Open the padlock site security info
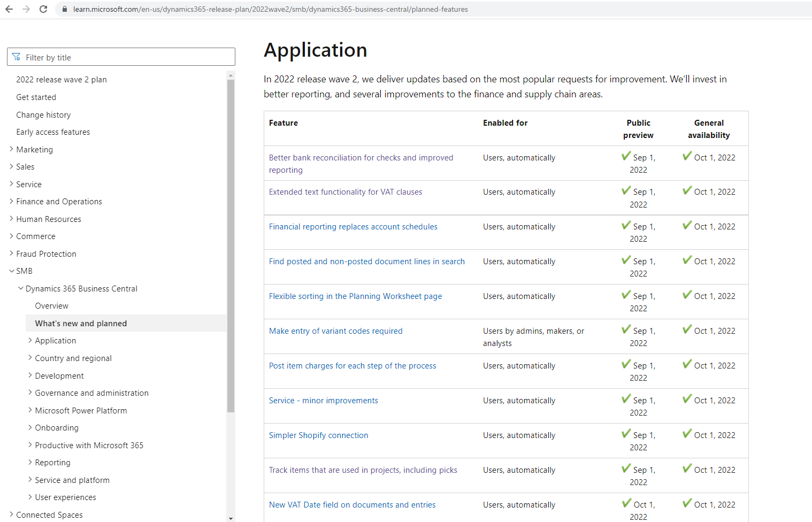The height and width of the screenshot is (522, 812). 64,9
